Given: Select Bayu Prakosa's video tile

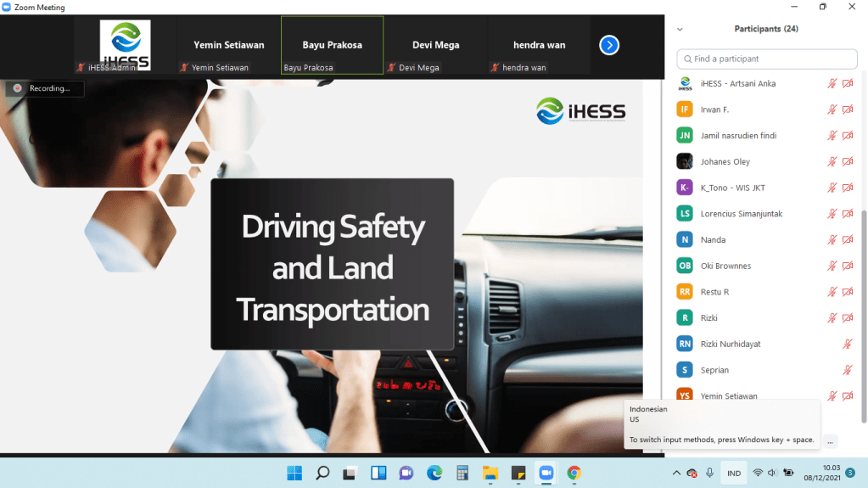Looking at the screenshot, I should (x=332, y=45).
